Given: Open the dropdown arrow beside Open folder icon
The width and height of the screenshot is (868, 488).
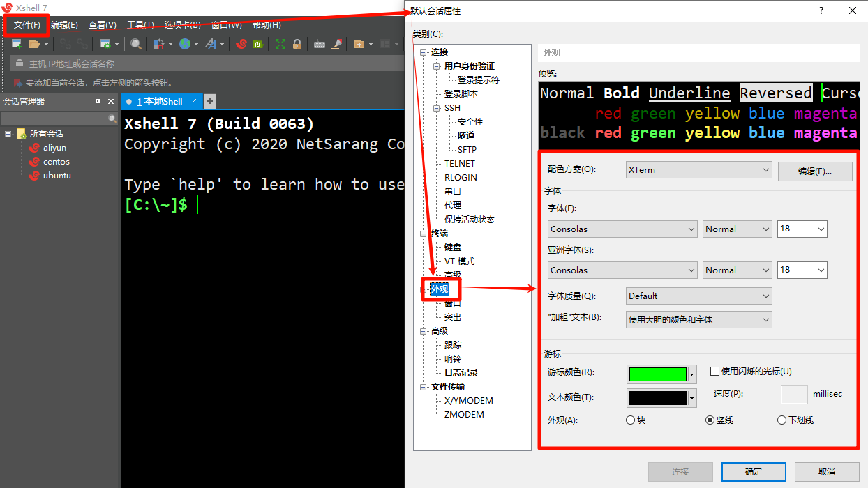Looking at the screenshot, I should (x=46, y=44).
